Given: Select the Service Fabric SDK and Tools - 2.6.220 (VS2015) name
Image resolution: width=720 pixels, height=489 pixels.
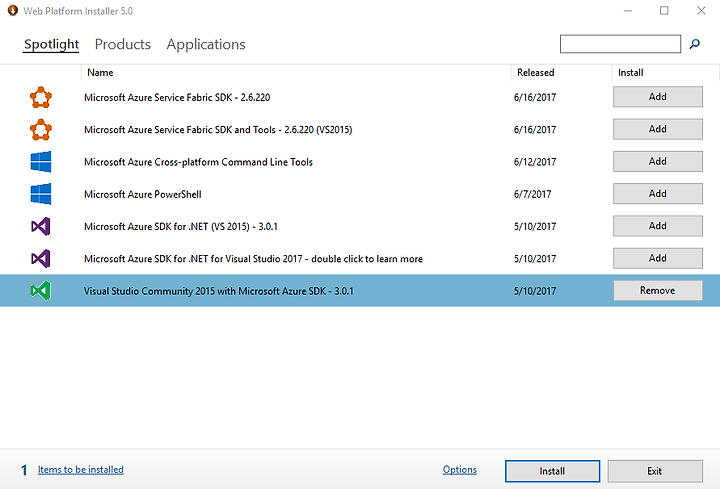Looking at the screenshot, I should [x=218, y=130].
